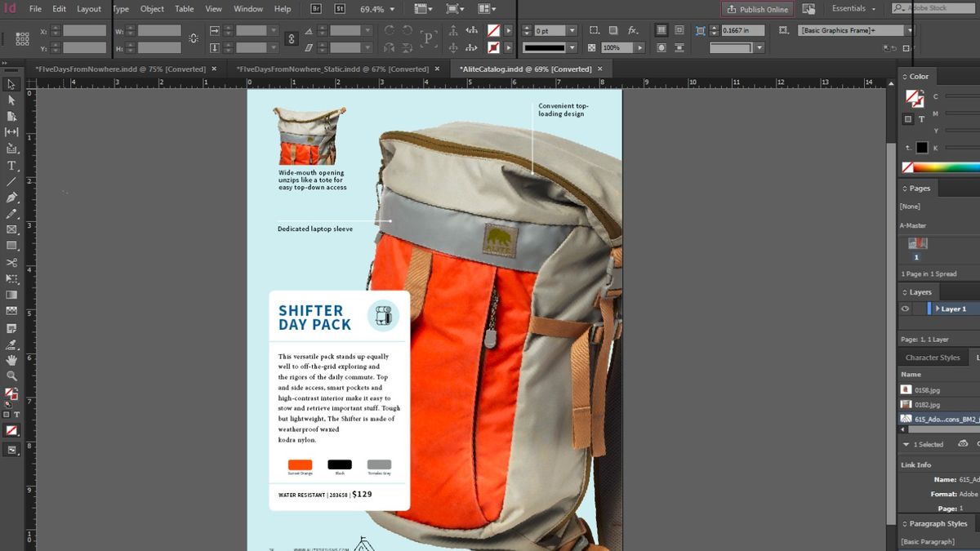Open the zoom level dropdown
The width and height of the screenshot is (980, 551).
(x=390, y=9)
